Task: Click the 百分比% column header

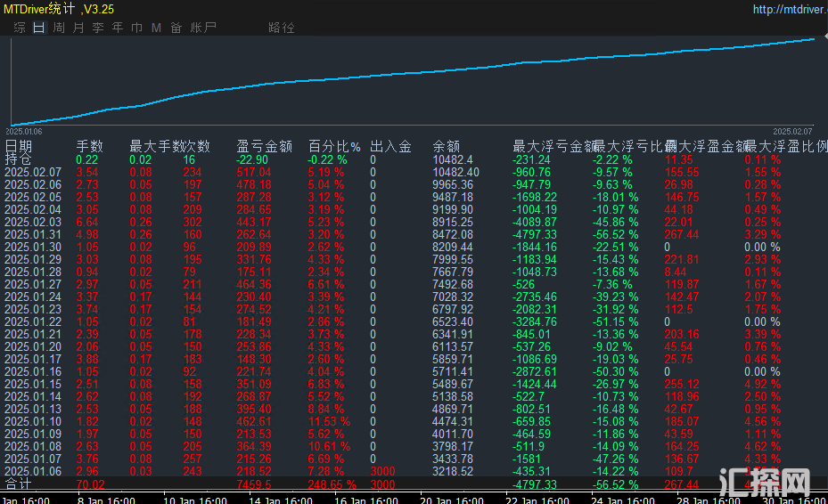Action: click(x=334, y=146)
